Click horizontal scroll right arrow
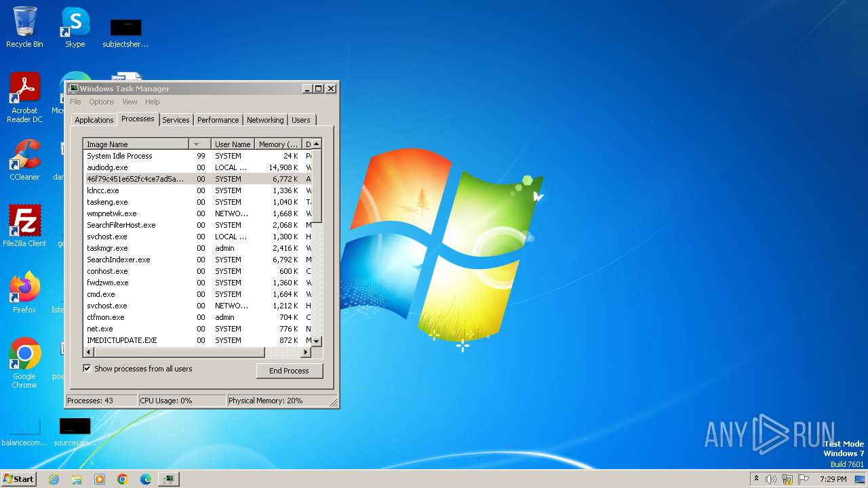868x488 pixels. click(306, 352)
